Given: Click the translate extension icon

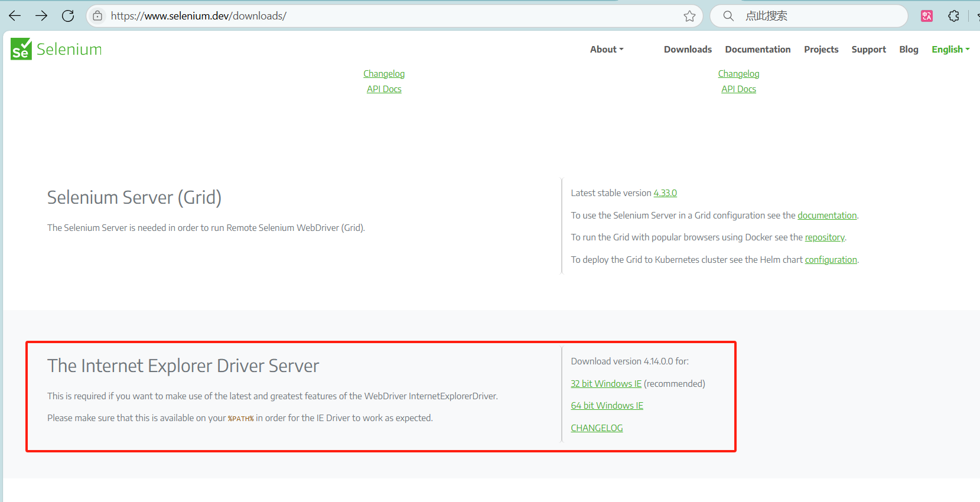Looking at the screenshot, I should tap(927, 16).
